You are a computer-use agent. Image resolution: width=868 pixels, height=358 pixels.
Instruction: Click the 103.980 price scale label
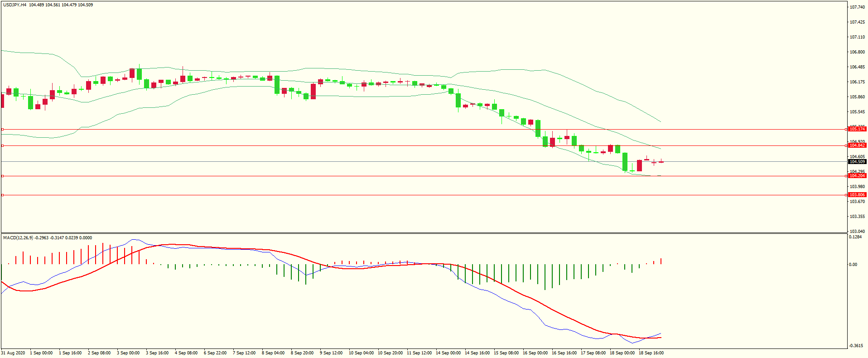pos(857,187)
